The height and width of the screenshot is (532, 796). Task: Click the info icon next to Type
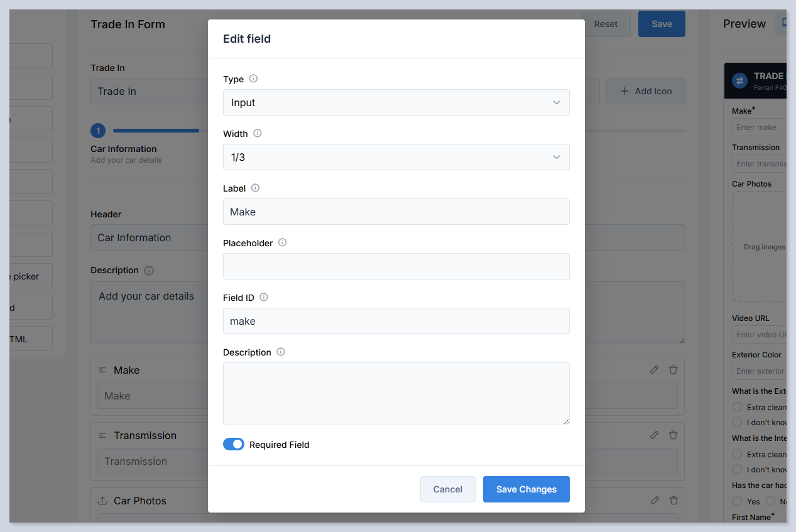(254, 79)
